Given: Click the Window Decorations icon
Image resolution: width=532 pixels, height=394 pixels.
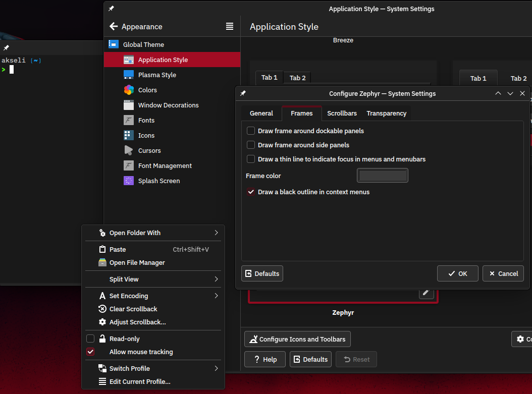Looking at the screenshot, I should pos(129,105).
